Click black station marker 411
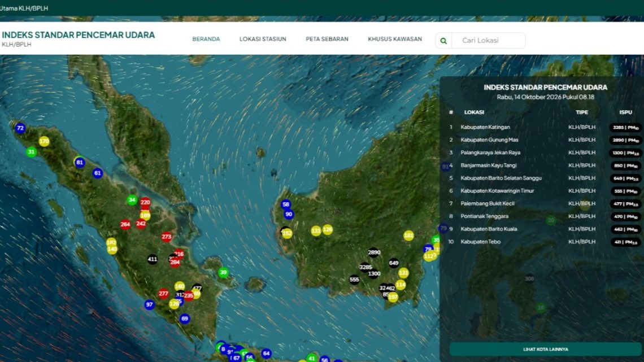Screen dimensions: 644x362 (x=153, y=259)
